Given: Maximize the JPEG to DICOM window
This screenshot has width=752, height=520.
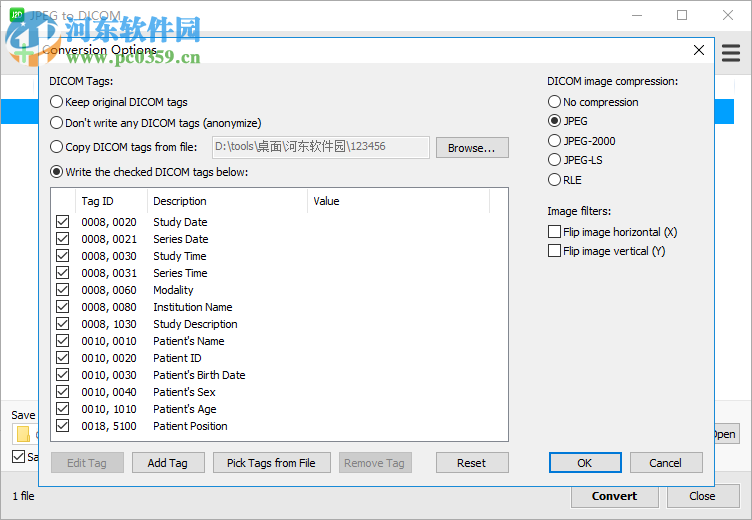Looking at the screenshot, I should tap(682, 15).
